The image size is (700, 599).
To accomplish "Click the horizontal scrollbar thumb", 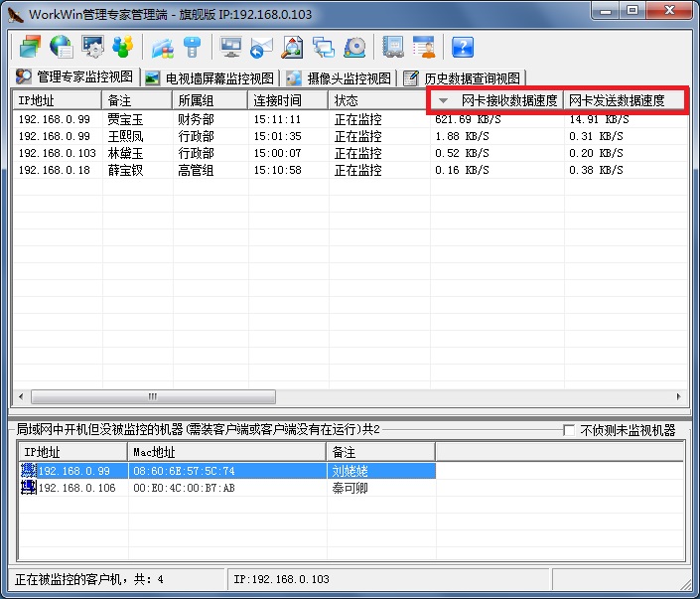I will 153,396.
